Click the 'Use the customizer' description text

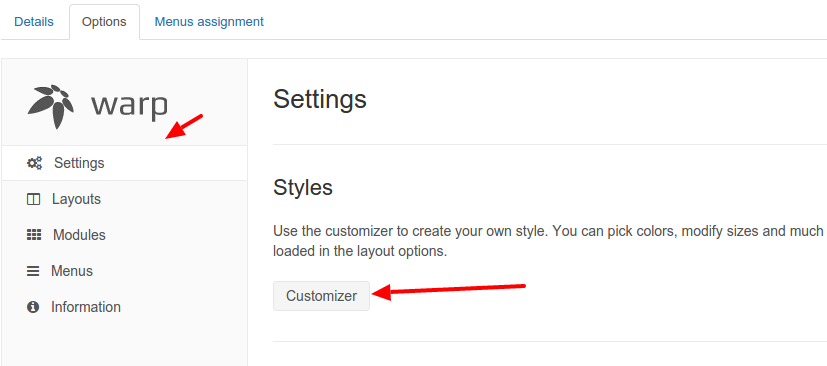tap(550, 241)
